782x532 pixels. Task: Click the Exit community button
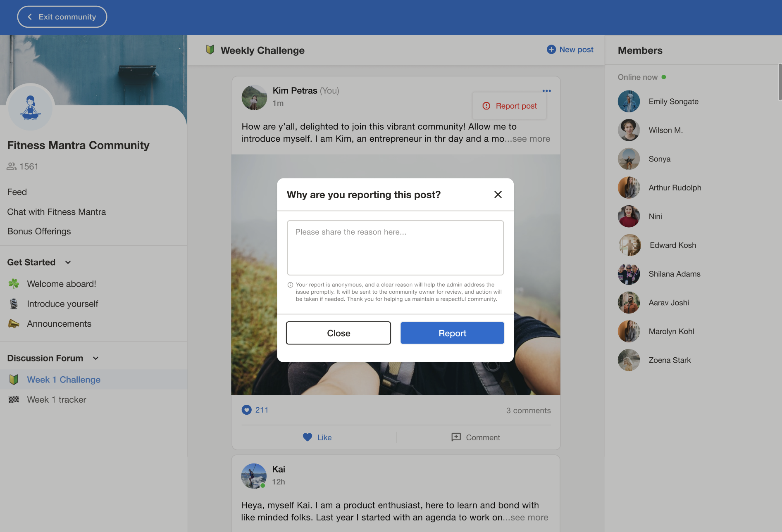[62, 17]
